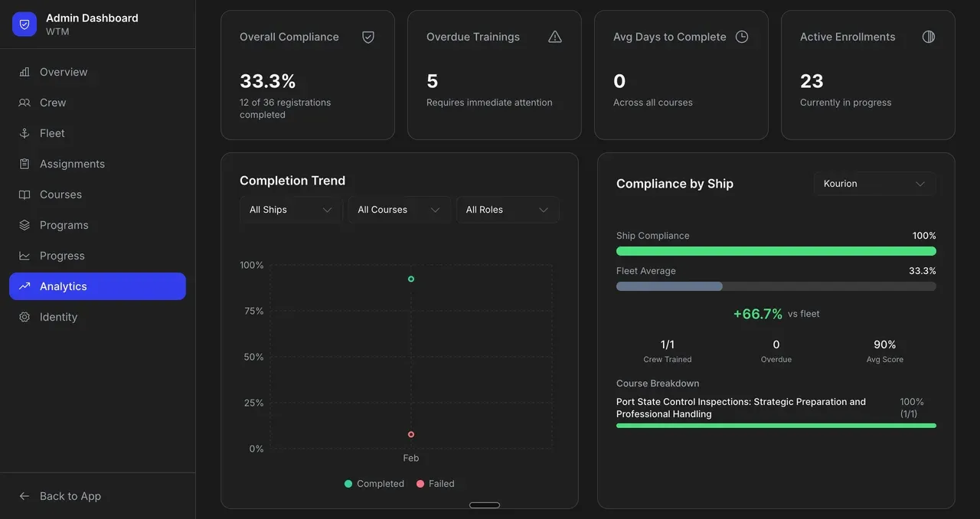Open the Kourion ship selector

[x=874, y=184]
